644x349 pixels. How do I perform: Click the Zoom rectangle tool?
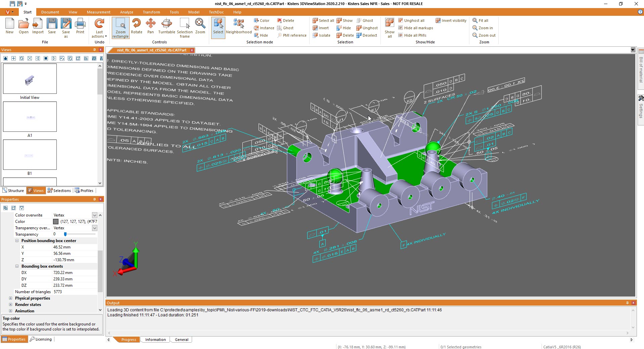tap(121, 28)
